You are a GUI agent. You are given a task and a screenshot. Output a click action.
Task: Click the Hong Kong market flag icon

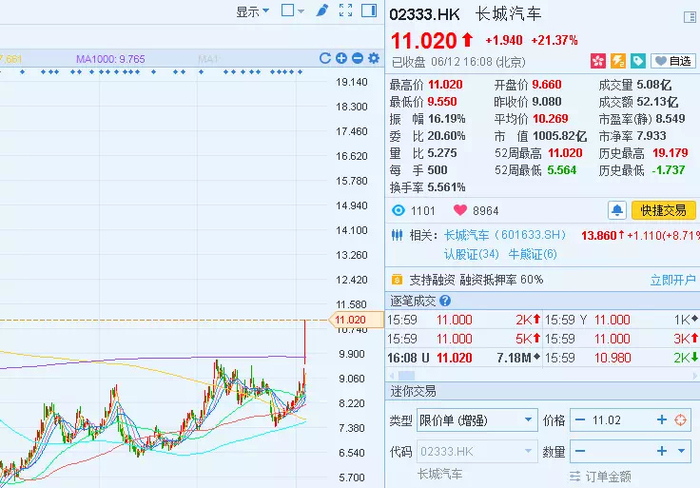click(598, 61)
